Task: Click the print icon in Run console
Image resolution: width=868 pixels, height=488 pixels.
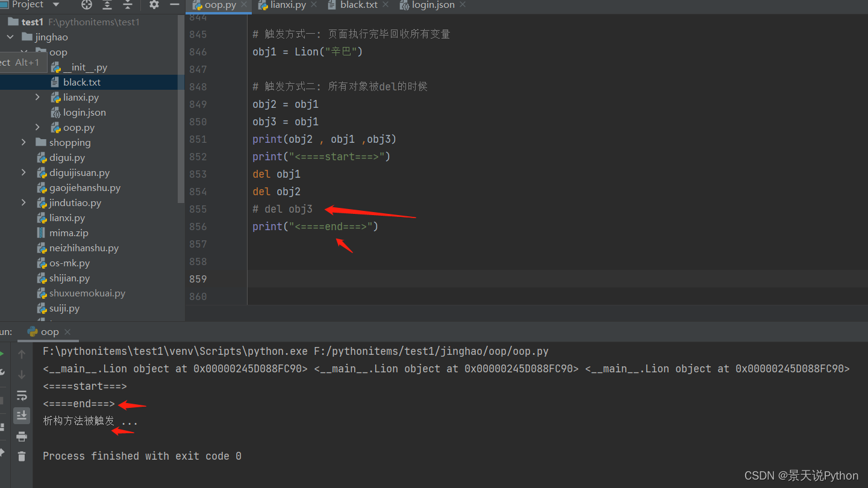Action: pyautogui.click(x=22, y=436)
